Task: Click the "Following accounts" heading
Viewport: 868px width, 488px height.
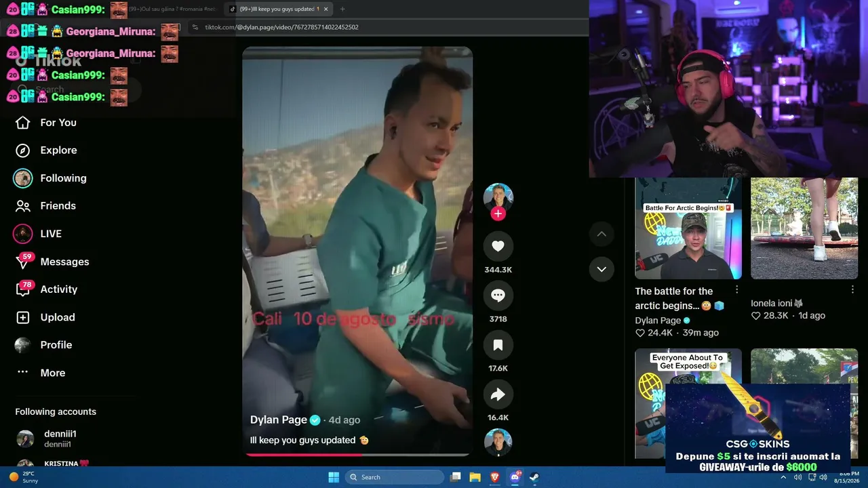Action: click(56, 412)
